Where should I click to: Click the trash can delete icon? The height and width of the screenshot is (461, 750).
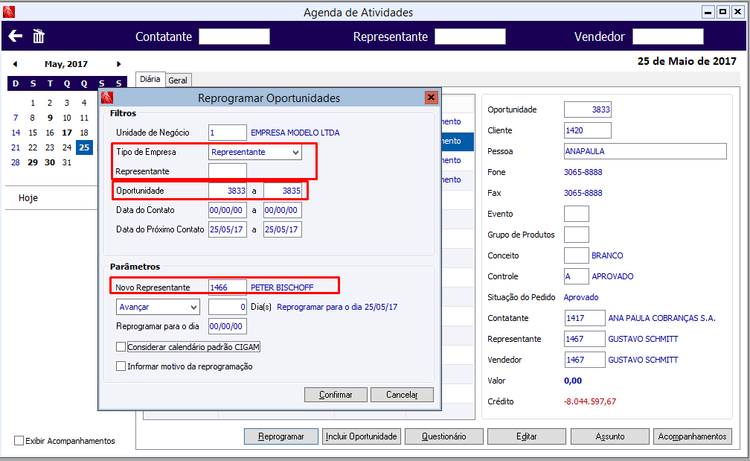tap(39, 36)
